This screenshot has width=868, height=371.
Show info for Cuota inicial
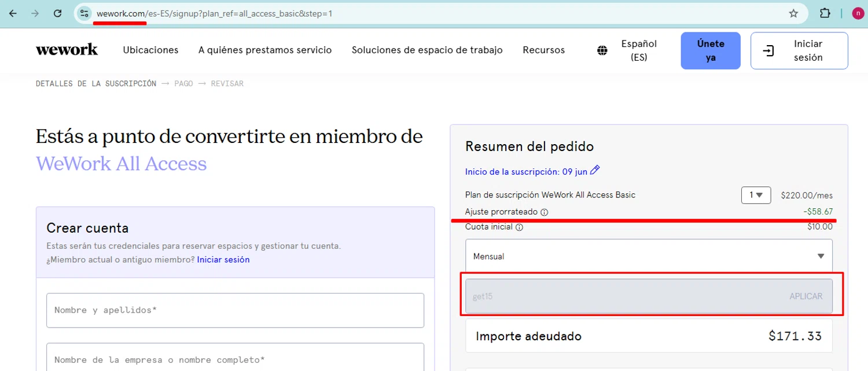coord(519,227)
